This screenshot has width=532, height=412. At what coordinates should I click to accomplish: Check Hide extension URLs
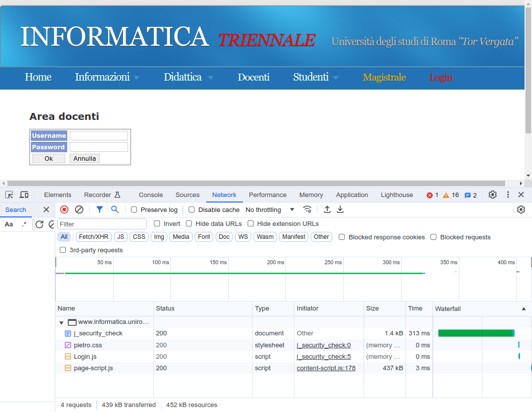tap(251, 223)
